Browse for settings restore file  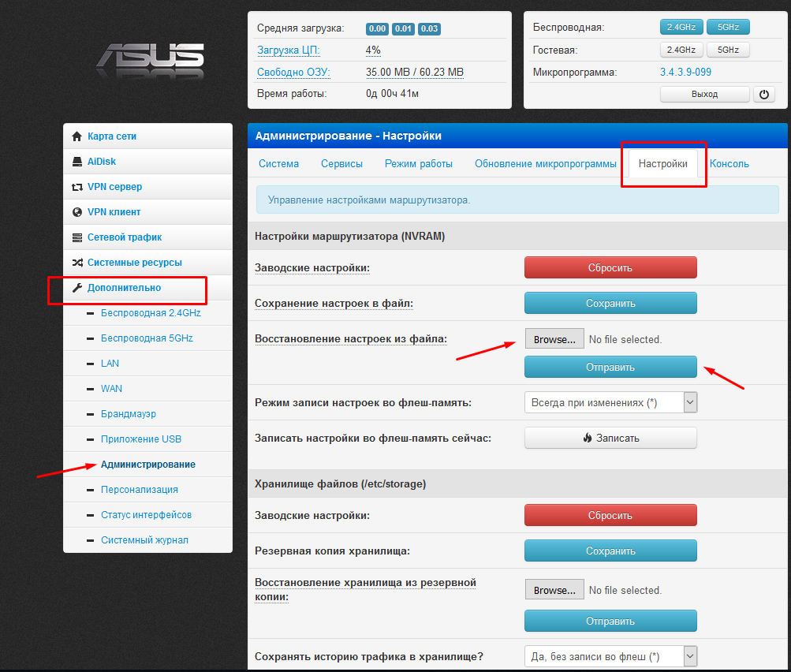tap(554, 339)
